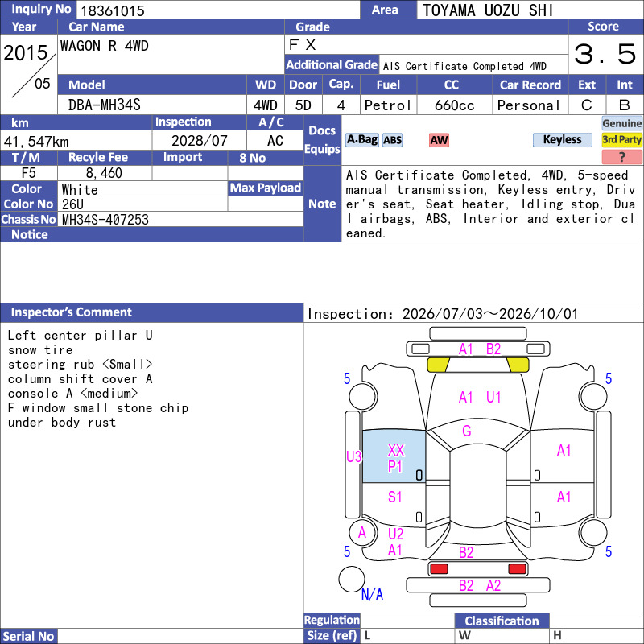Select the red AW badge
644x644 pixels.
coord(439,140)
